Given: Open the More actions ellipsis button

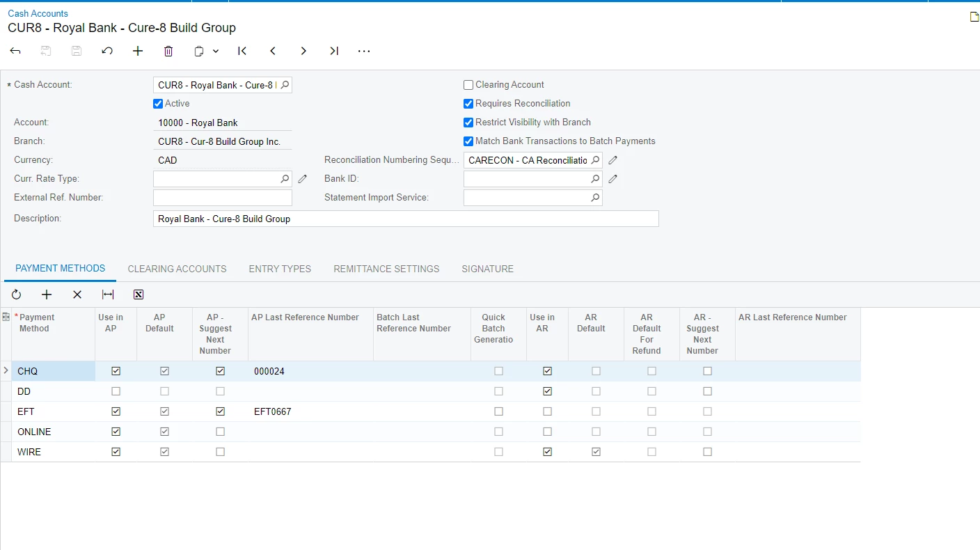Looking at the screenshot, I should pyautogui.click(x=363, y=51).
